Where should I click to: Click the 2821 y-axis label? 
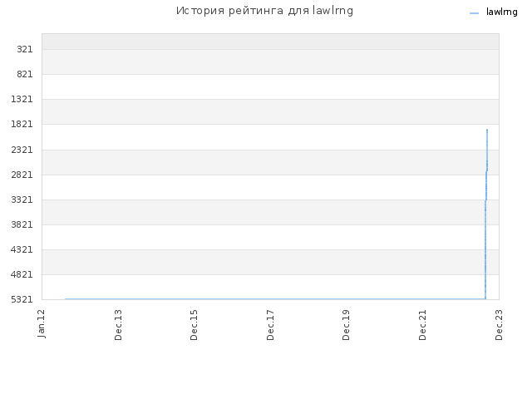tap(22, 175)
